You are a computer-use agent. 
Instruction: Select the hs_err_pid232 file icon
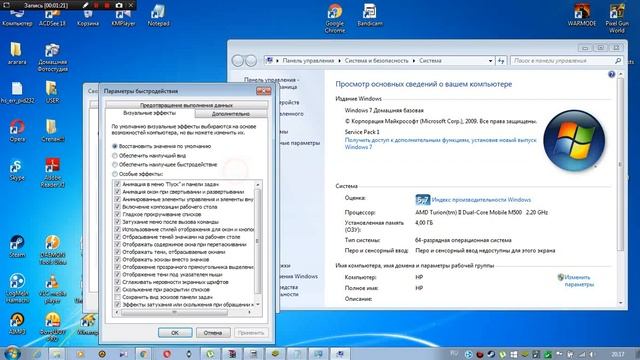click(x=17, y=92)
